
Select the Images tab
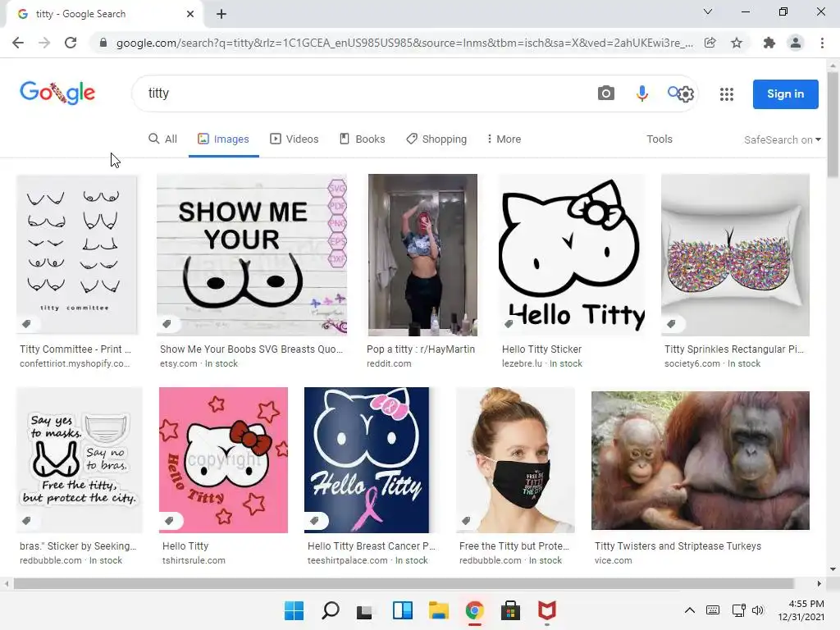click(223, 139)
